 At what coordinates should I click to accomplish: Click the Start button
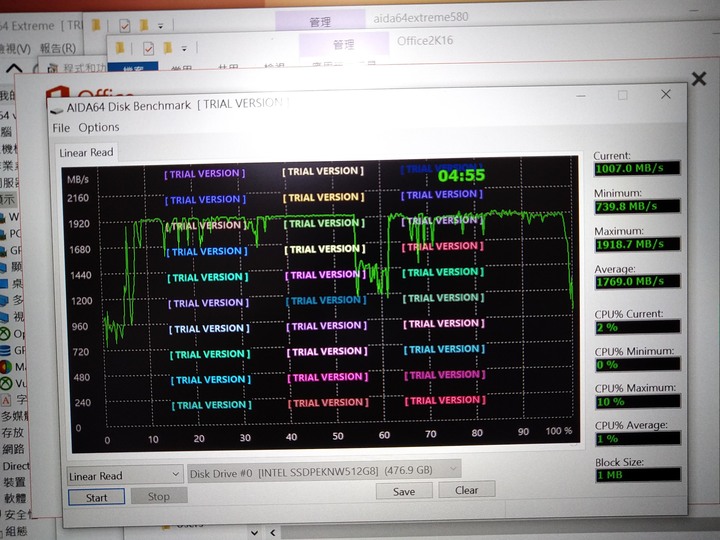96,497
